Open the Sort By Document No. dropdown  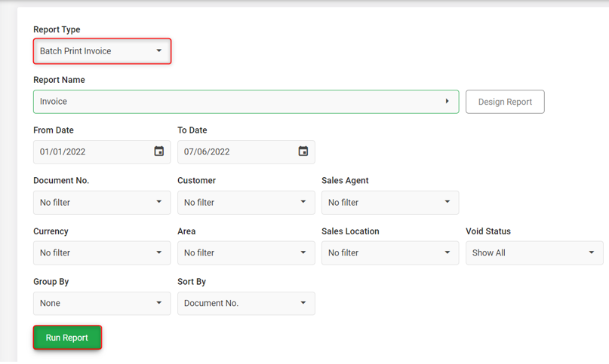point(246,303)
